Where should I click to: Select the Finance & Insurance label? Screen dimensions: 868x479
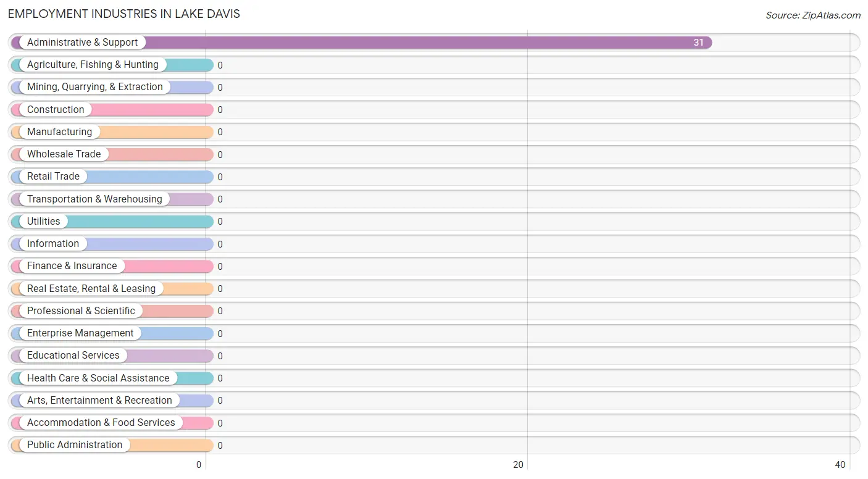(72, 266)
